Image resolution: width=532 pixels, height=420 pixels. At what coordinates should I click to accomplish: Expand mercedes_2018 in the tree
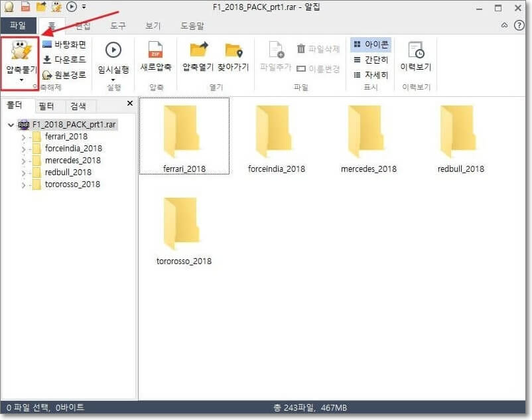click(x=23, y=161)
